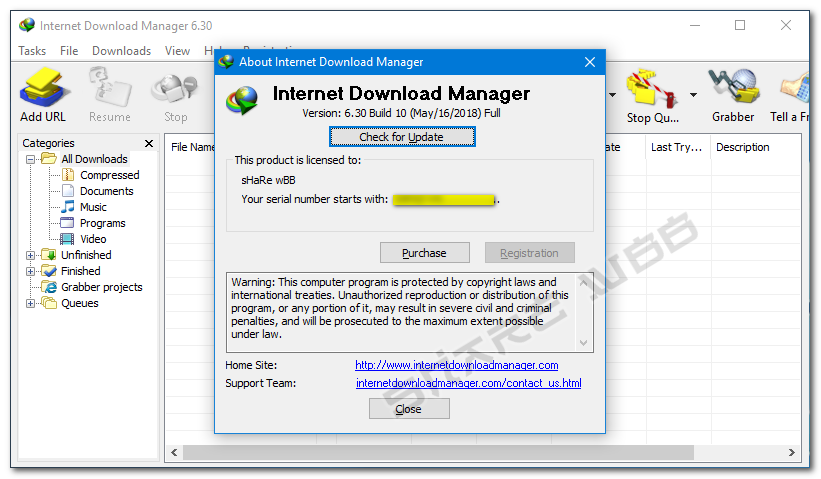Click IDM icon in About dialog title bar

pos(226,62)
